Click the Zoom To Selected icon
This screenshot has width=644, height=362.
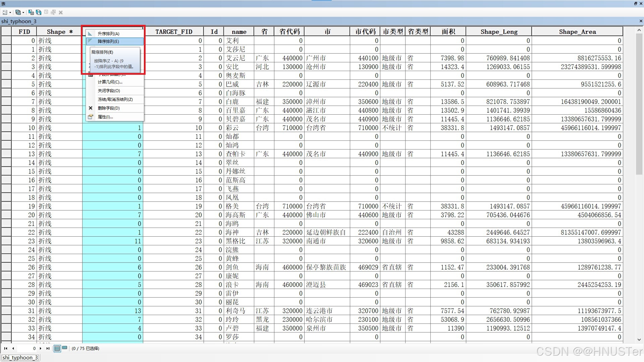point(53,12)
